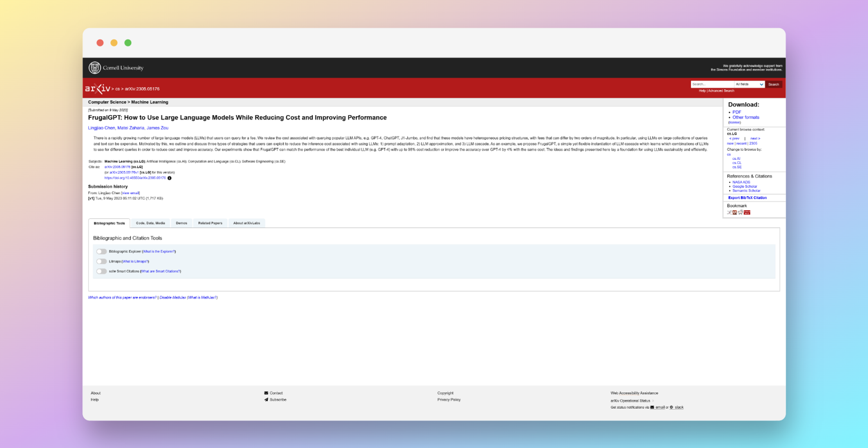Click the Slack icon in footer

pos(671,407)
